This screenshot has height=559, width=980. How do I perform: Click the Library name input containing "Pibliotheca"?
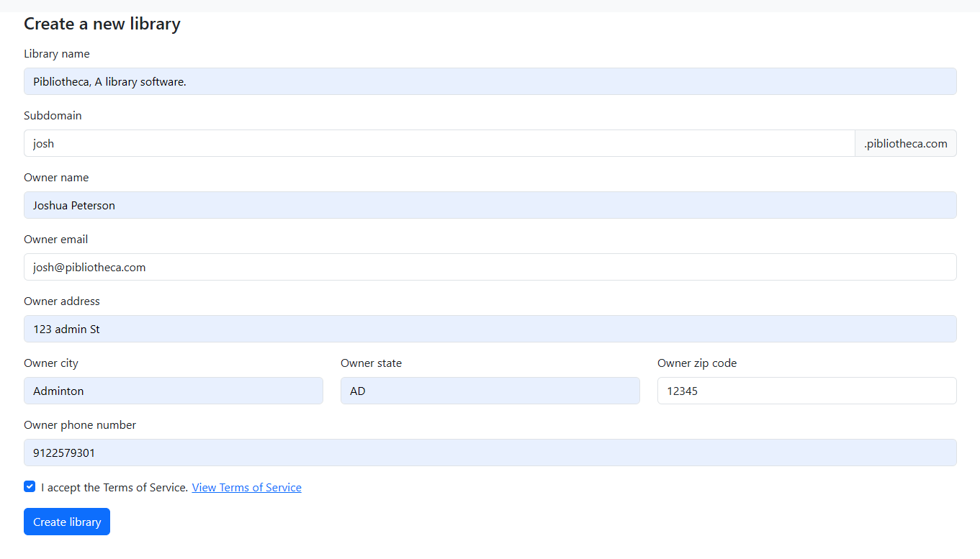pyautogui.click(x=490, y=81)
